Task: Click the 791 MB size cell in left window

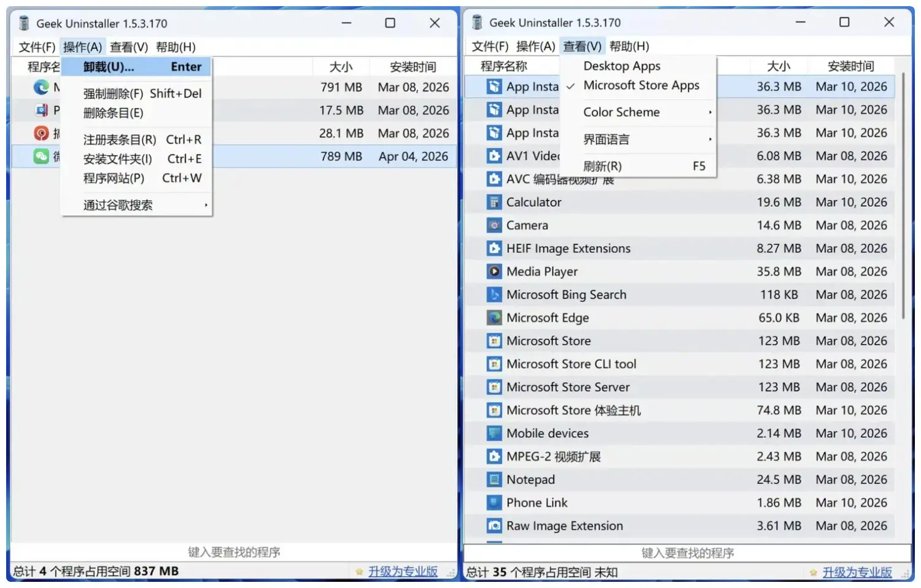Action: point(341,87)
